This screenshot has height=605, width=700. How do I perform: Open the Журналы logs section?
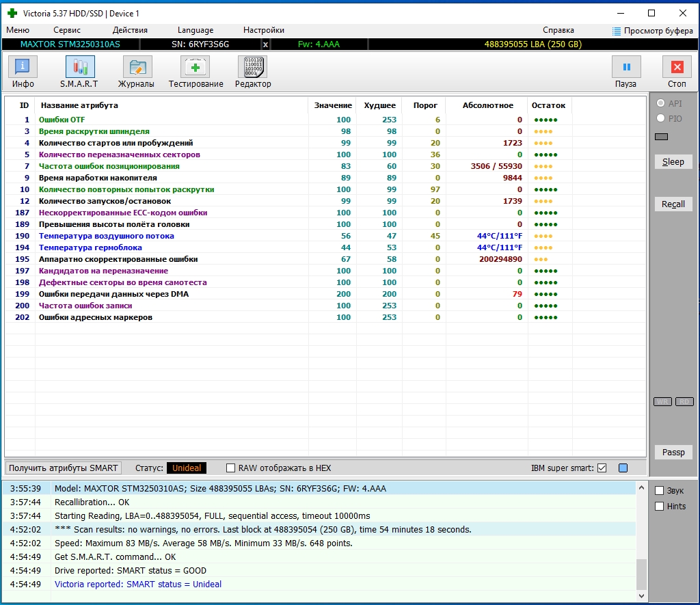[137, 72]
